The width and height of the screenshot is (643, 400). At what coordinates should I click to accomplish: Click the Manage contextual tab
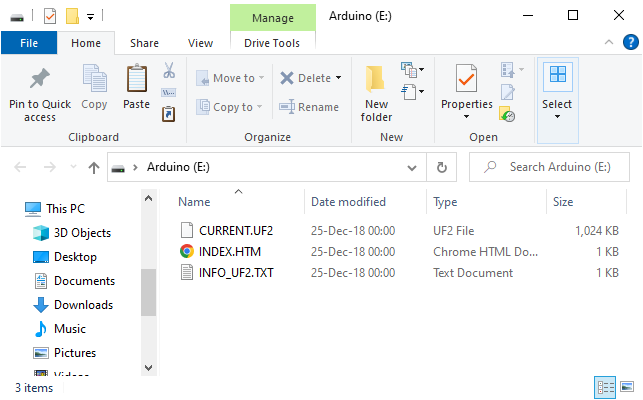(273, 18)
